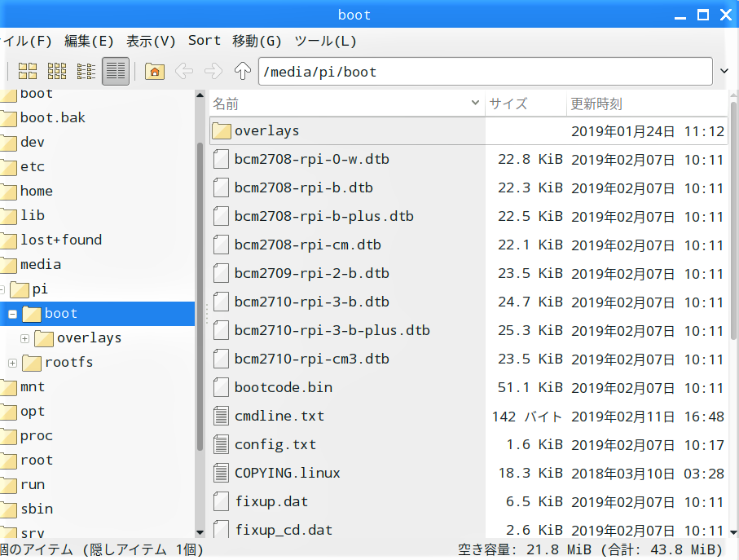Image resolution: width=739 pixels, height=560 pixels.
Task: Switch to compact list view
Action: (x=86, y=71)
